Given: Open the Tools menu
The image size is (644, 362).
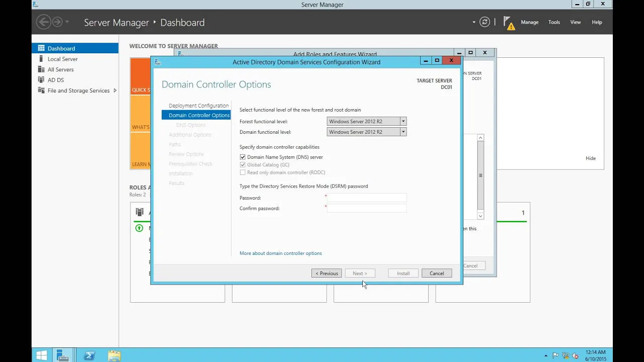Looking at the screenshot, I should coord(554,22).
